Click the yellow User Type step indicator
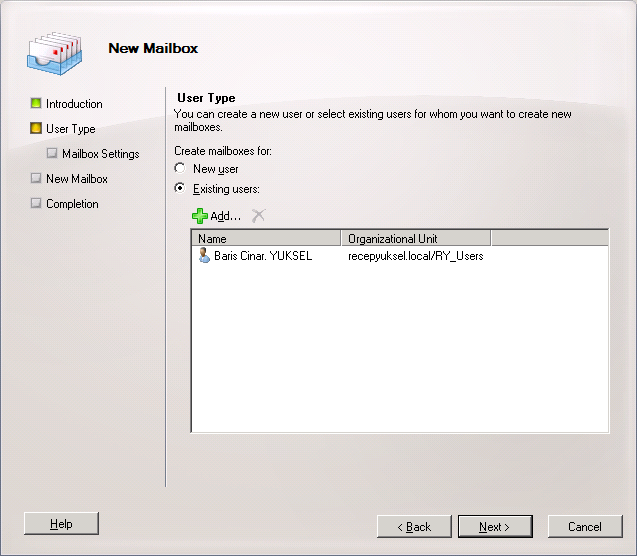This screenshot has height=556, width=637. coord(36,128)
